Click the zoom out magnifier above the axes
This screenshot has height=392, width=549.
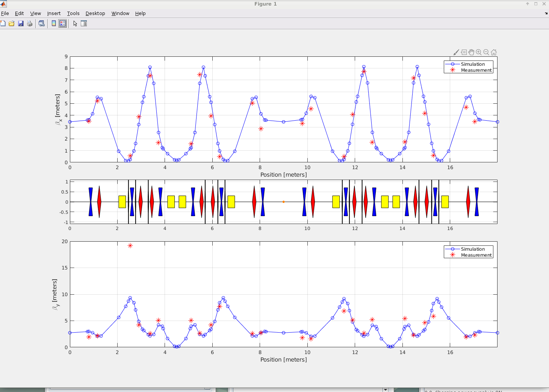(x=486, y=52)
